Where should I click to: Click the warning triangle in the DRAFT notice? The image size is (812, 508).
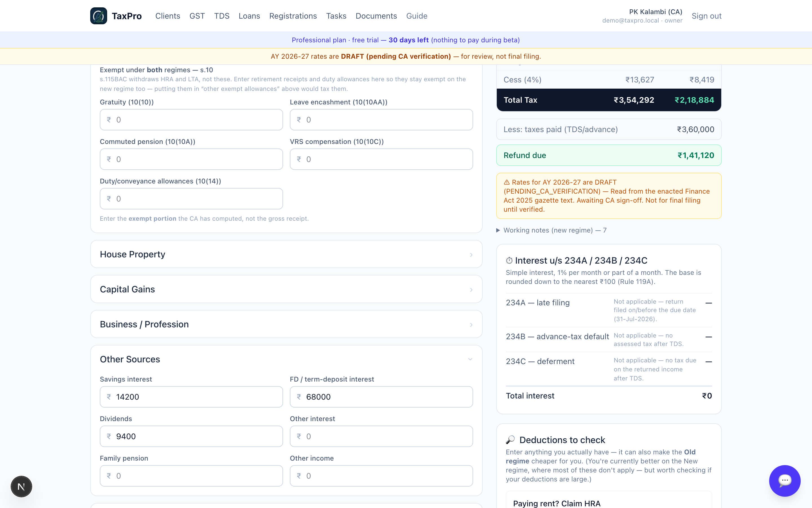pos(507,182)
